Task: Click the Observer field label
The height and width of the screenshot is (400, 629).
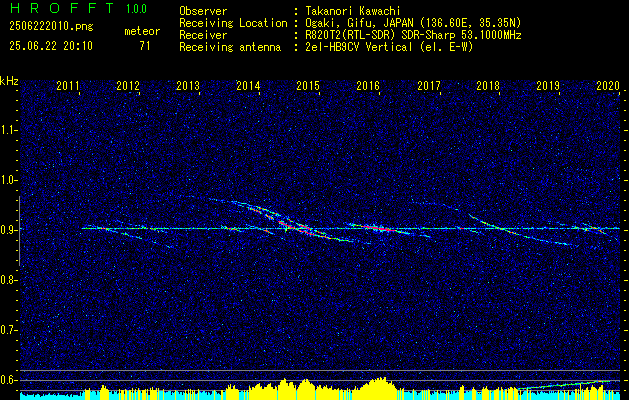Action: point(203,11)
